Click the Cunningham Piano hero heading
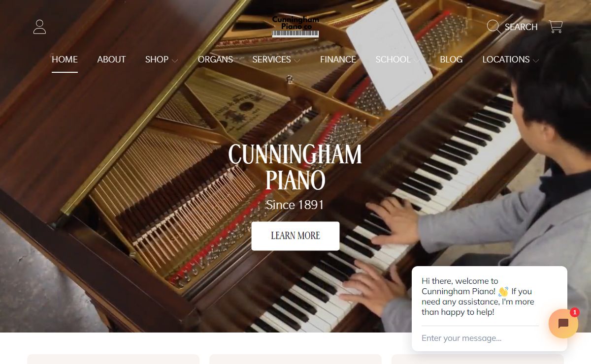The image size is (591, 364). [x=295, y=167]
